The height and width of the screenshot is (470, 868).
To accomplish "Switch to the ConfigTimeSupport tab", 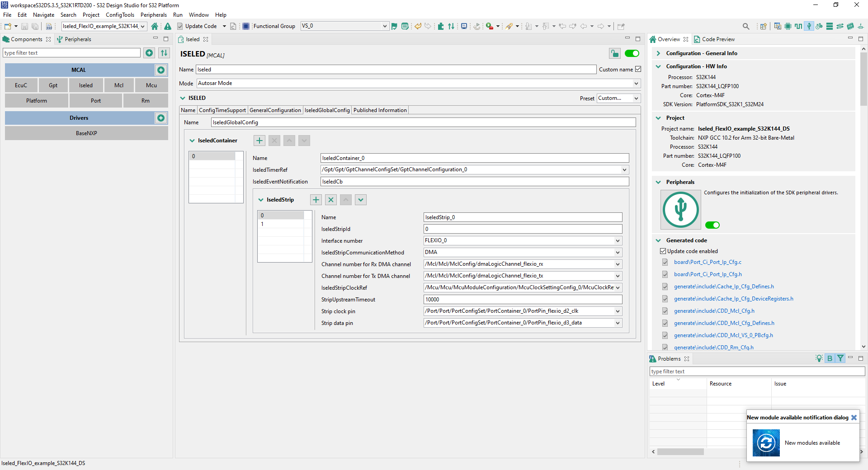I will [x=222, y=110].
